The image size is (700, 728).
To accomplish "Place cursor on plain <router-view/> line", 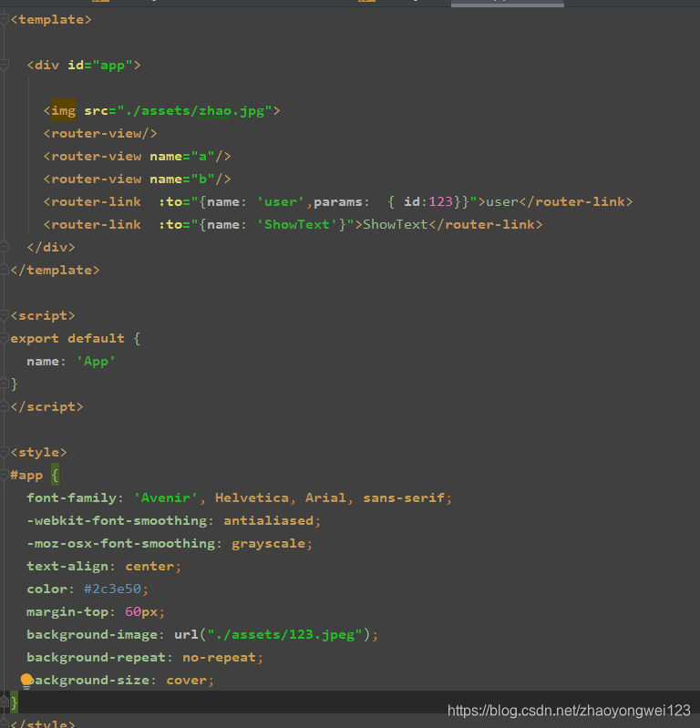I will tap(100, 134).
